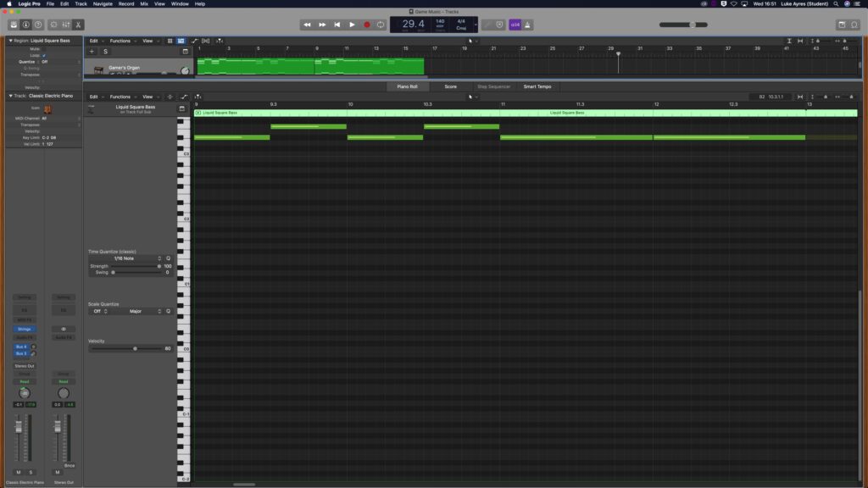This screenshot has width=868, height=488.
Task: Open the Navigate menu in menu bar
Action: 103,4
